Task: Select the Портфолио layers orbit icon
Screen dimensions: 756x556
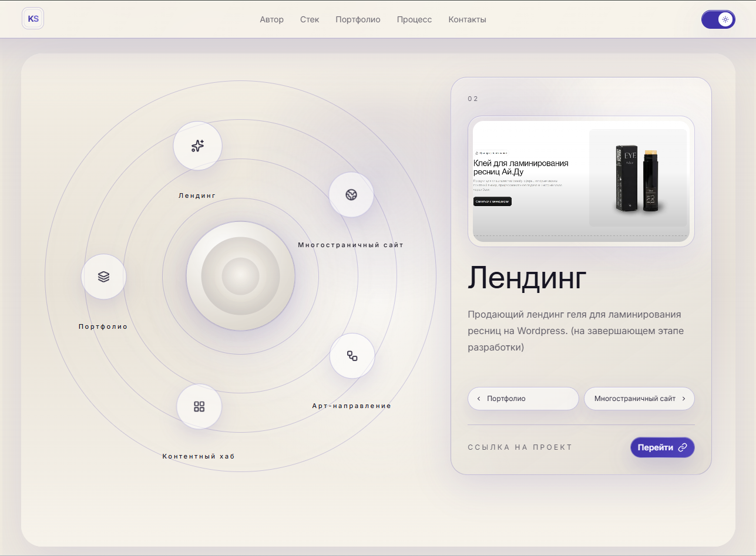Action: click(x=103, y=277)
